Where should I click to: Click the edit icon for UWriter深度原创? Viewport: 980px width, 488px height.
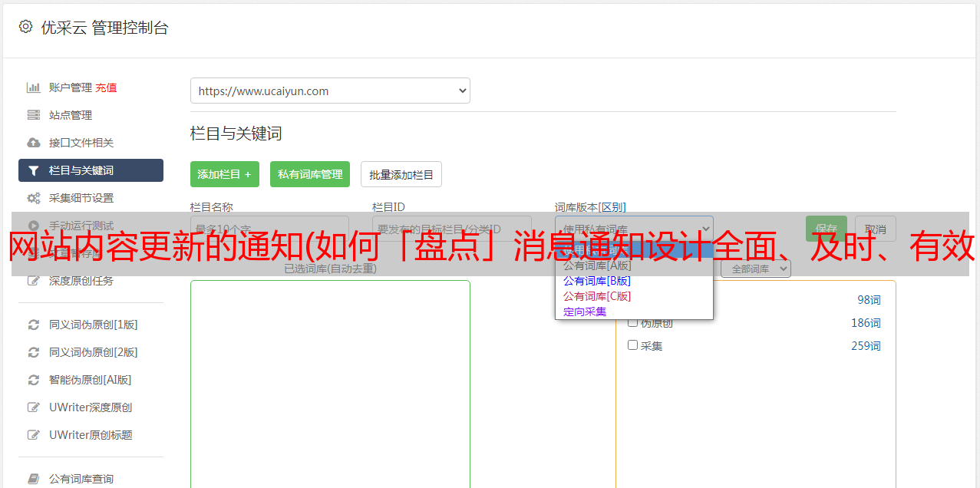33,407
